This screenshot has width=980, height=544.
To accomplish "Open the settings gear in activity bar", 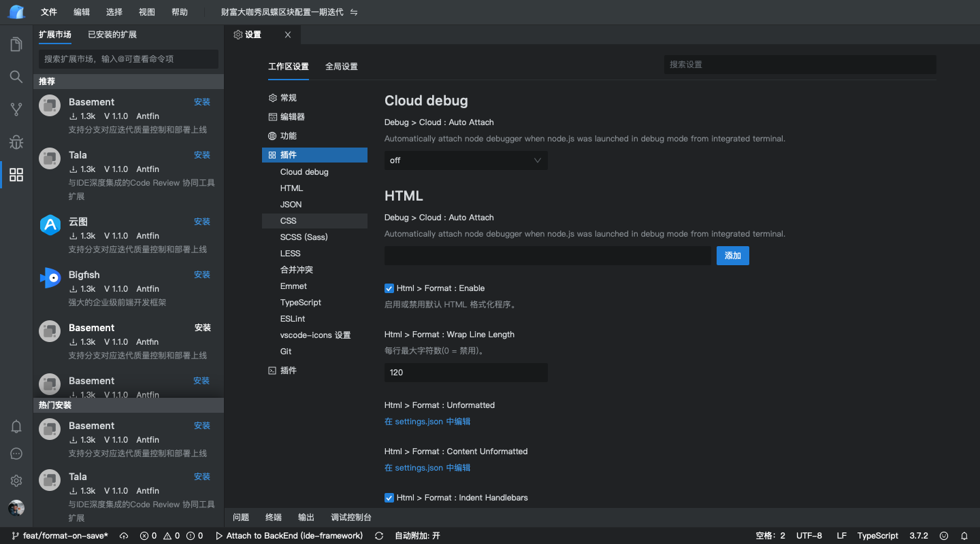I will point(16,481).
